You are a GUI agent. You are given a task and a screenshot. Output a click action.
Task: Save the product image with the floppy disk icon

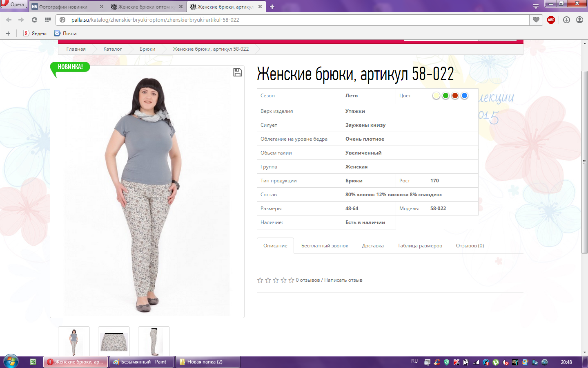click(237, 72)
